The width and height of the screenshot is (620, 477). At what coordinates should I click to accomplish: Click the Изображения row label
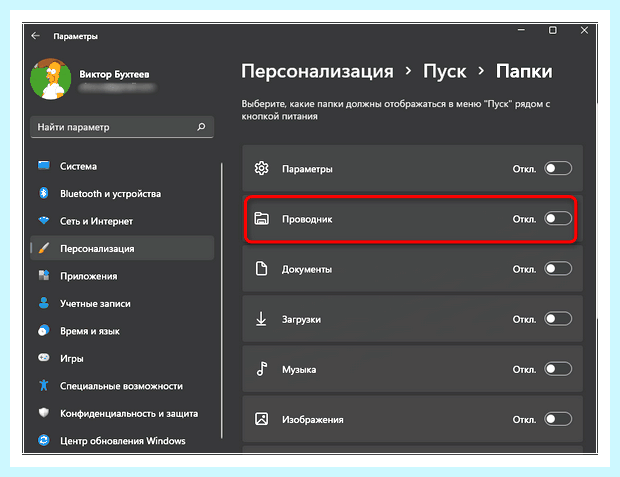(x=313, y=420)
